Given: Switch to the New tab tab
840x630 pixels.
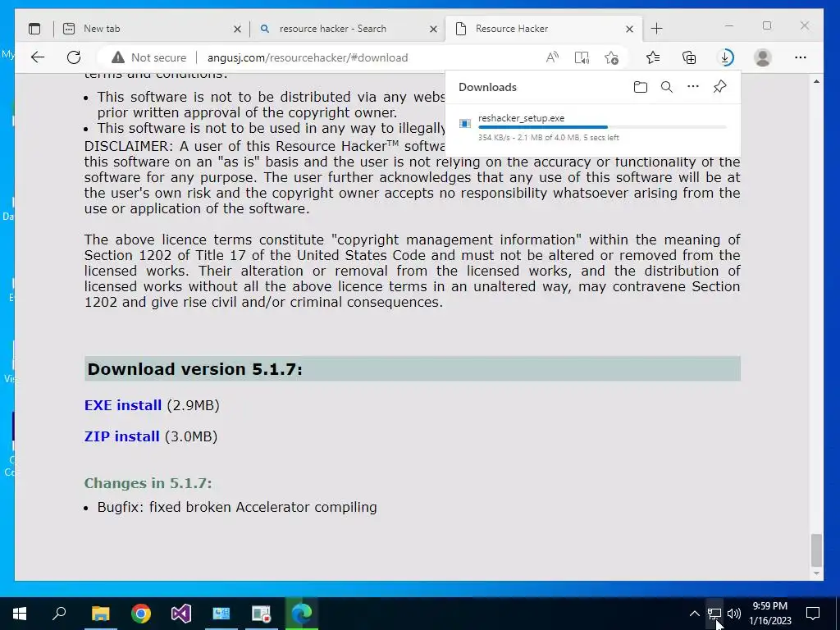Looking at the screenshot, I should (151, 29).
